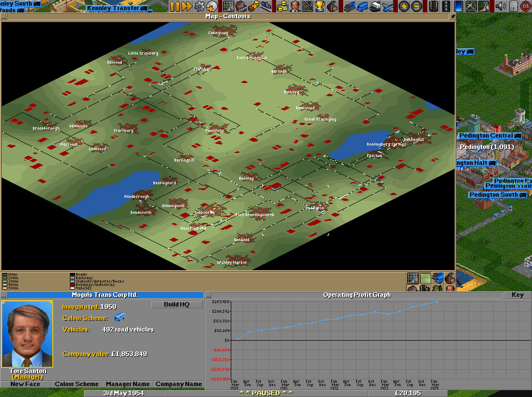Show the aircraft list icon

click(x=387, y=6)
